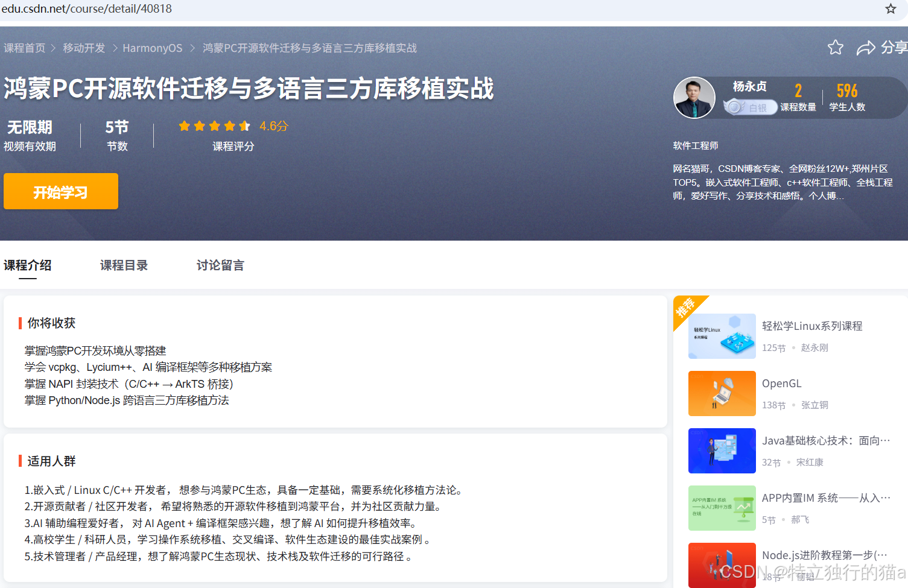
Task: Open 轻松学Linux系列课程 course thumbnail
Action: click(x=722, y=336)
